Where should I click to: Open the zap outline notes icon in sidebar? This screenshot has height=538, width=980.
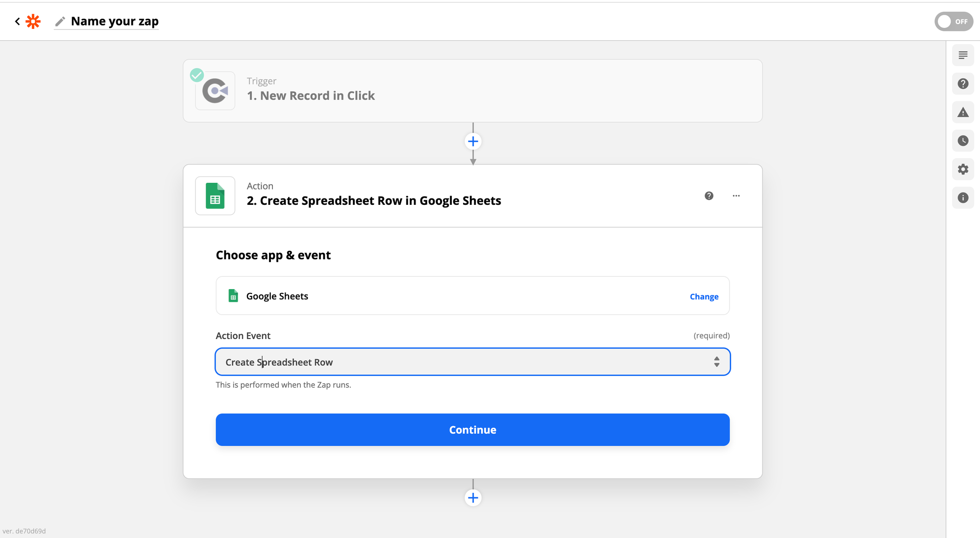pos(963,55)
